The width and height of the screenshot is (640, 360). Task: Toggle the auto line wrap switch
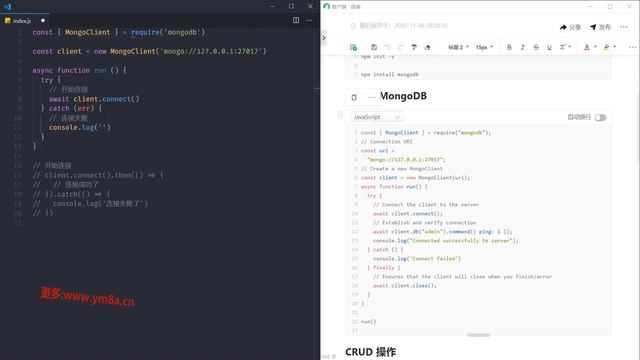point(600,118)
